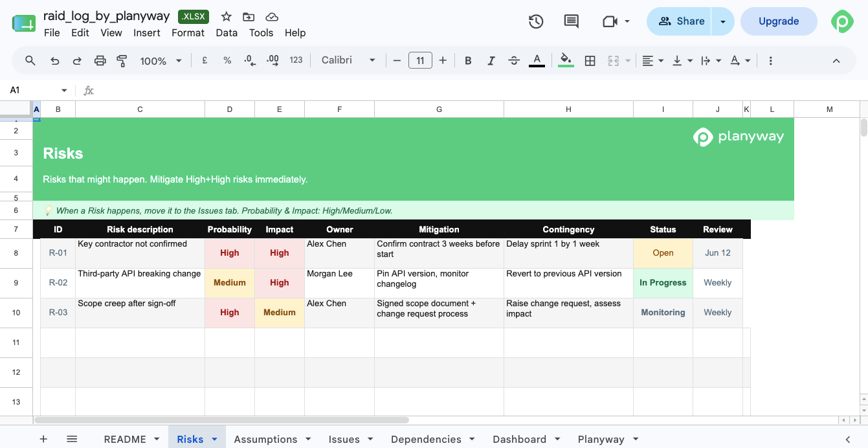Viewport: 868px width, 448px height.
Task: Start a meeting with camera icon
Action: click(x=609, y=21)
